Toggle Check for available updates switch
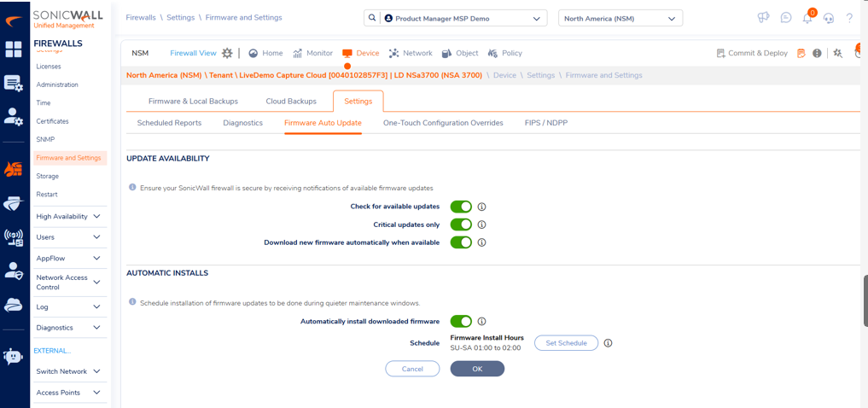 (x=461, y=207)
